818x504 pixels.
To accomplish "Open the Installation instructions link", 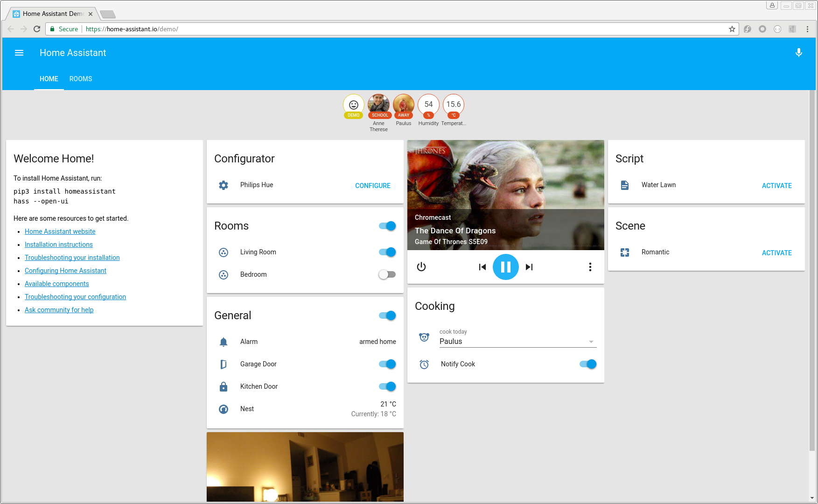I will [59, 245].
